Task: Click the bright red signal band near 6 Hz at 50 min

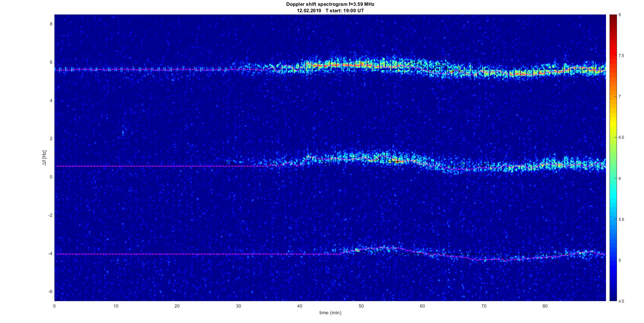Action: tap(361, 65)
